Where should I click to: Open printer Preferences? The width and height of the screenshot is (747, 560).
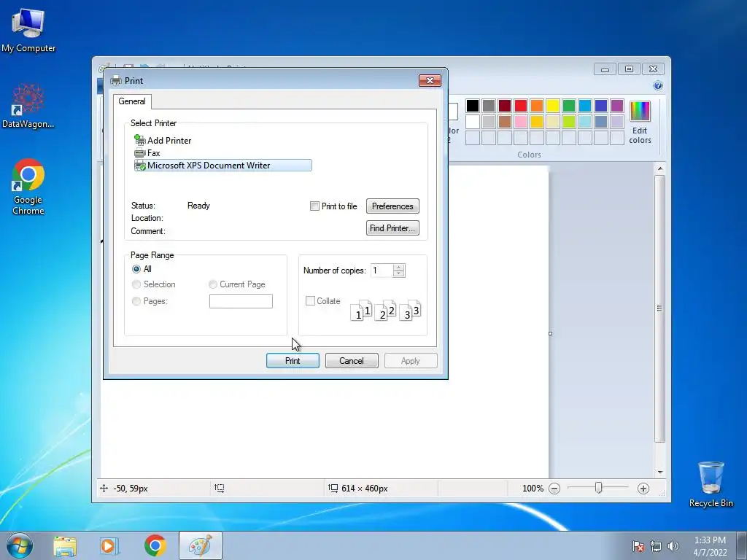point(392,206)
